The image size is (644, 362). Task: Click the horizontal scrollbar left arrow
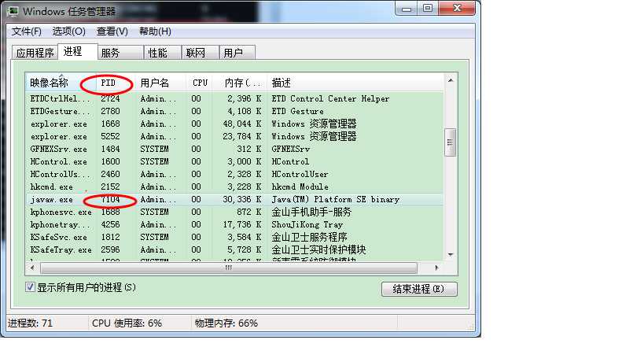pos(32,268)
